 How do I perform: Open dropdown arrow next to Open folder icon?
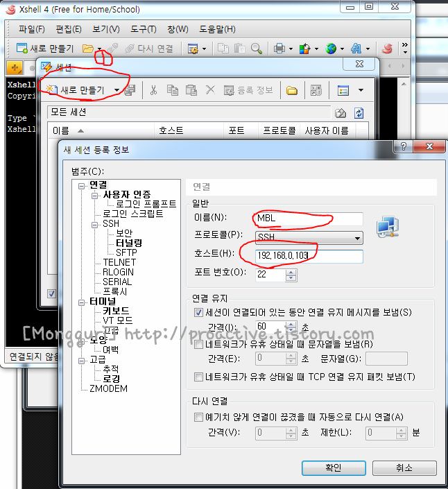[99, 49]
